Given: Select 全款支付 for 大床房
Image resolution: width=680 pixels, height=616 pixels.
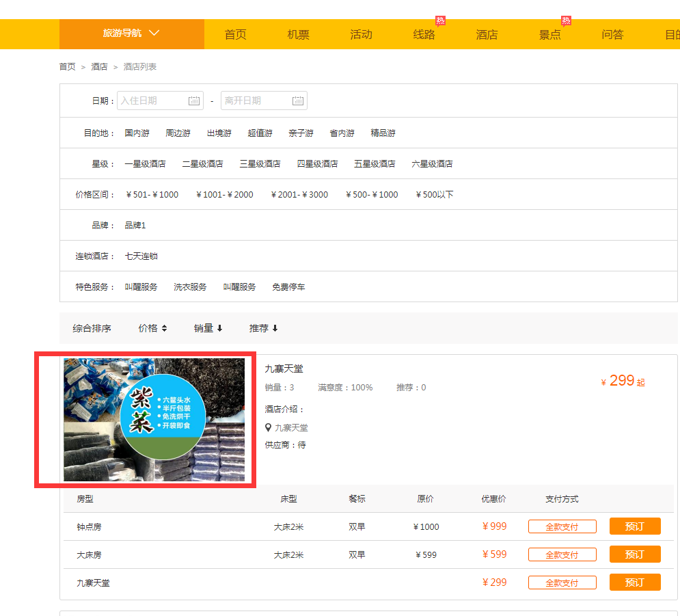Looking at the screenshot, I should [x=562, y=554].
